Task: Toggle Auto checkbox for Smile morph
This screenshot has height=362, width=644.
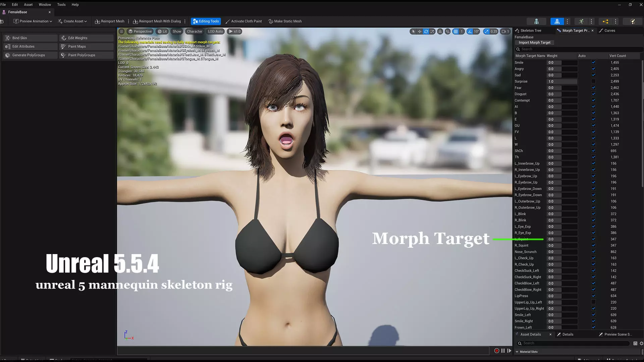Action: (x=593, y=62)
